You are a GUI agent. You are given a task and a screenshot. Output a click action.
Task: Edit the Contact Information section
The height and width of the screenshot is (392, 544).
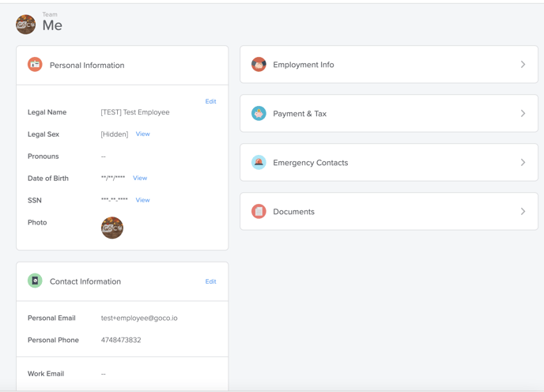[210, 281]
